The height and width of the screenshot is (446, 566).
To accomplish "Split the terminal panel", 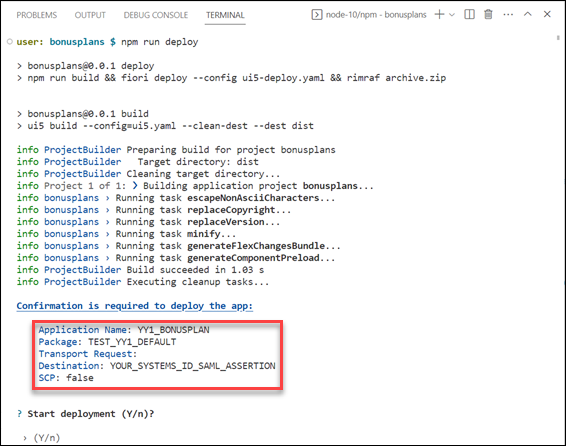I will click(x=469, y=14).
